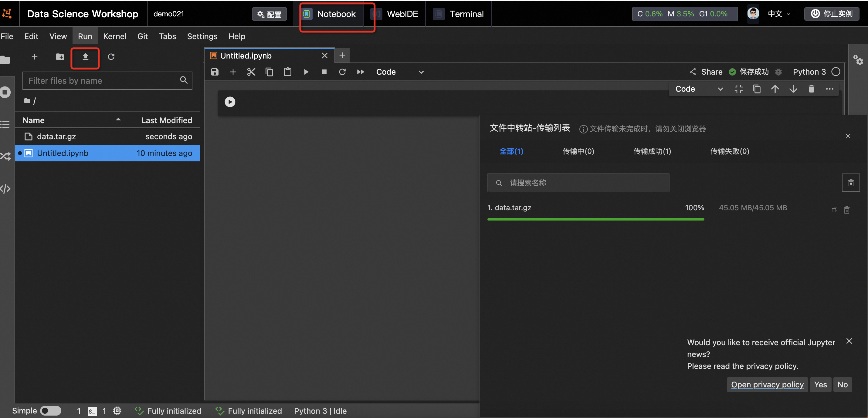Click the new folder icon

click(60, 57)
